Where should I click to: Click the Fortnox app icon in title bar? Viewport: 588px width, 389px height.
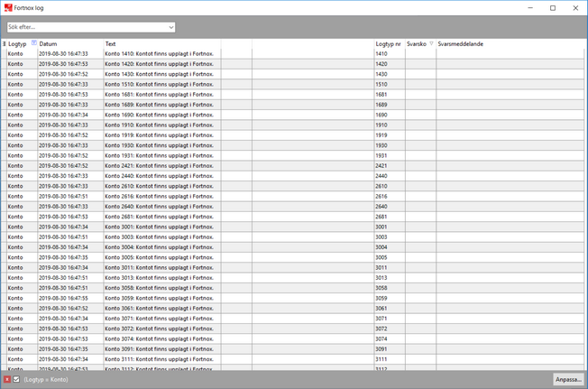click(8, 7)
